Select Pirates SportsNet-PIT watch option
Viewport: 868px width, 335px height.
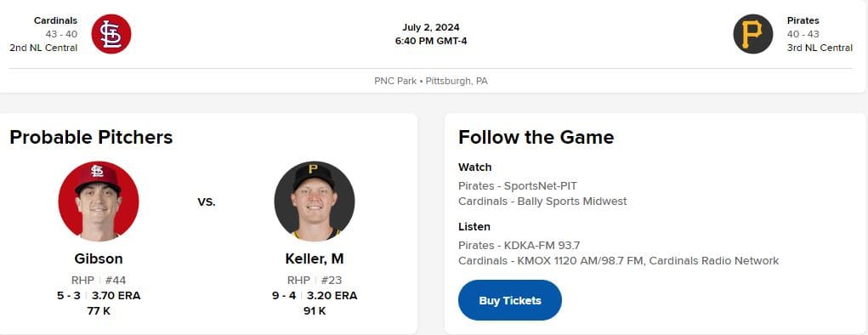[x=518, y=186]
